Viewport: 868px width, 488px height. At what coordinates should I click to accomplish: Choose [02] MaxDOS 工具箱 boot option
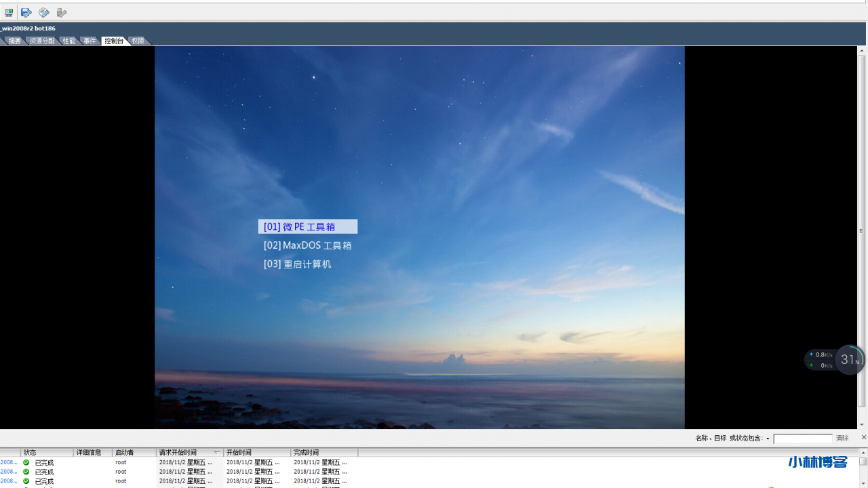pos(307,245)
